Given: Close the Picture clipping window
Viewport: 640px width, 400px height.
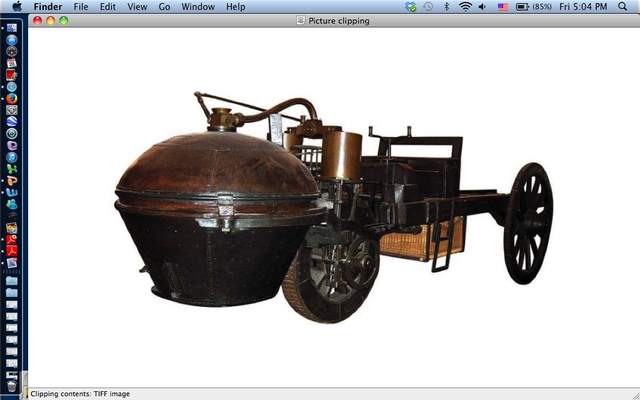Looking at the screenshot, I should click(x=38, y=20).
